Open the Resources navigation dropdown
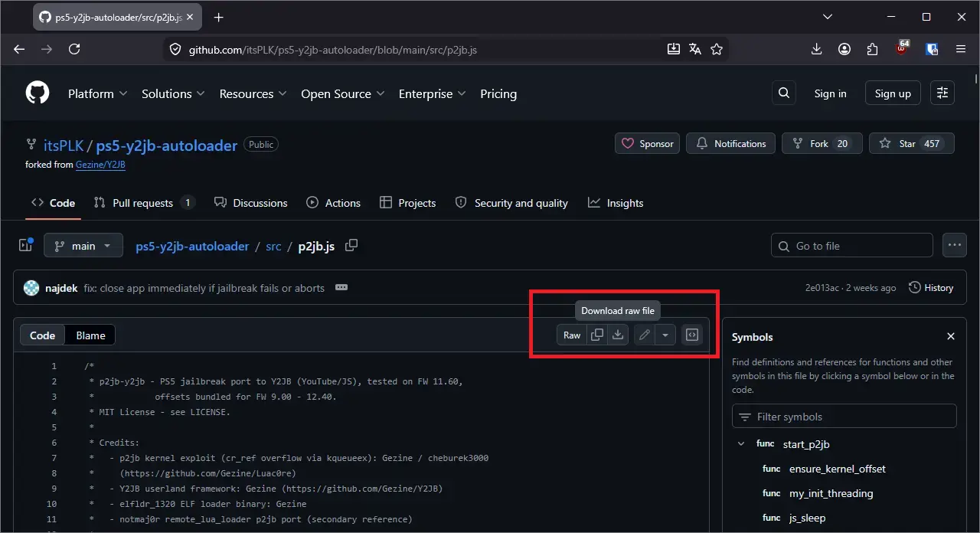This screenshot has height=533, width=980. (x=253, y=93)
